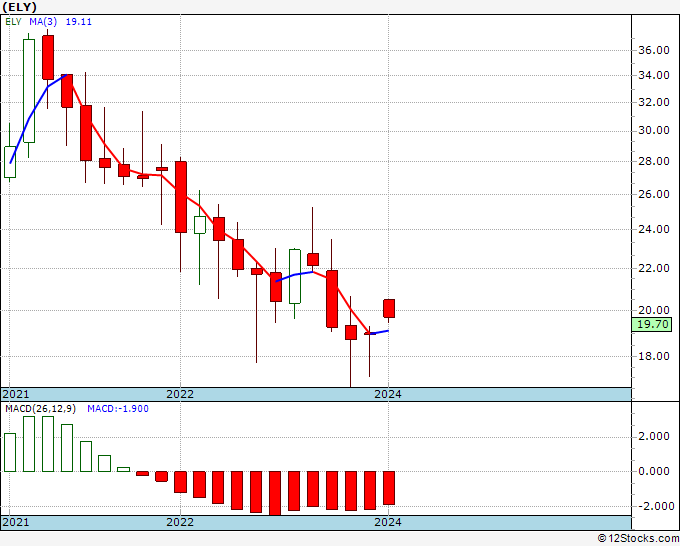The image size is (680, 546).
Task: Click the 2024 label on MACD panel time axis
Action: click(x=388, y=522)
